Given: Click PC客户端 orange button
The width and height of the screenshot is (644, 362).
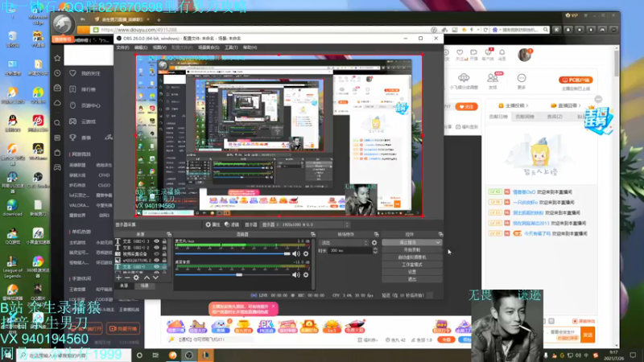Looking at the screenshot, I should [x=576, y=80].
